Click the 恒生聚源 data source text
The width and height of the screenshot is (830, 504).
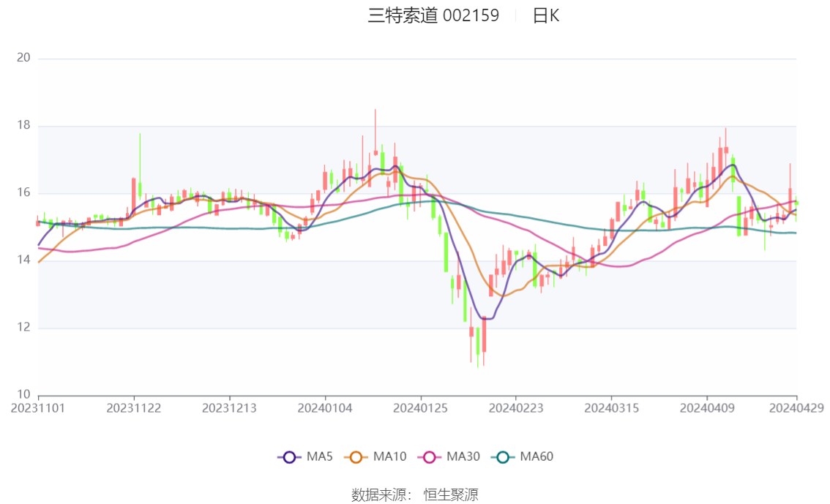[x=451, y=495]
